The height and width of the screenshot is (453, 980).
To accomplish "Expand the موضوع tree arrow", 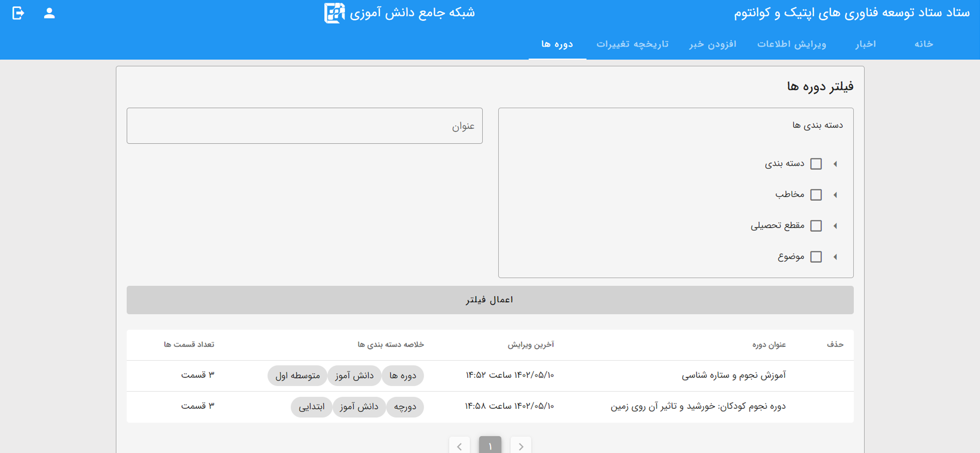I will pos(835,257).
